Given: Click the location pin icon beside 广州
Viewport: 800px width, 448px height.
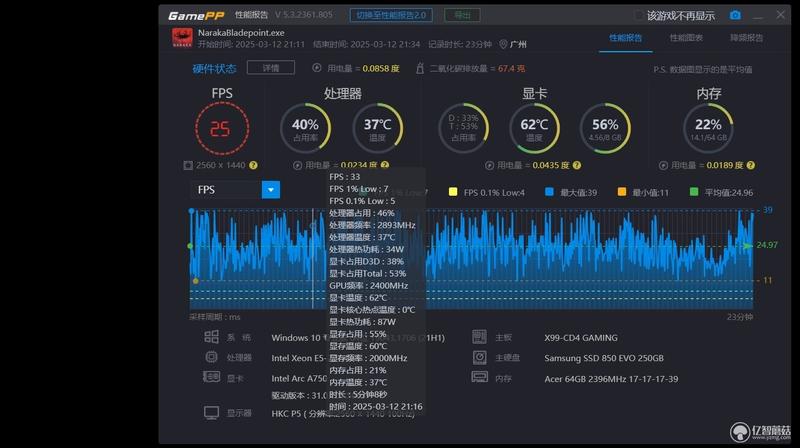Looking at the screenshot, I should pyautogui.click(x=503, y=44).
